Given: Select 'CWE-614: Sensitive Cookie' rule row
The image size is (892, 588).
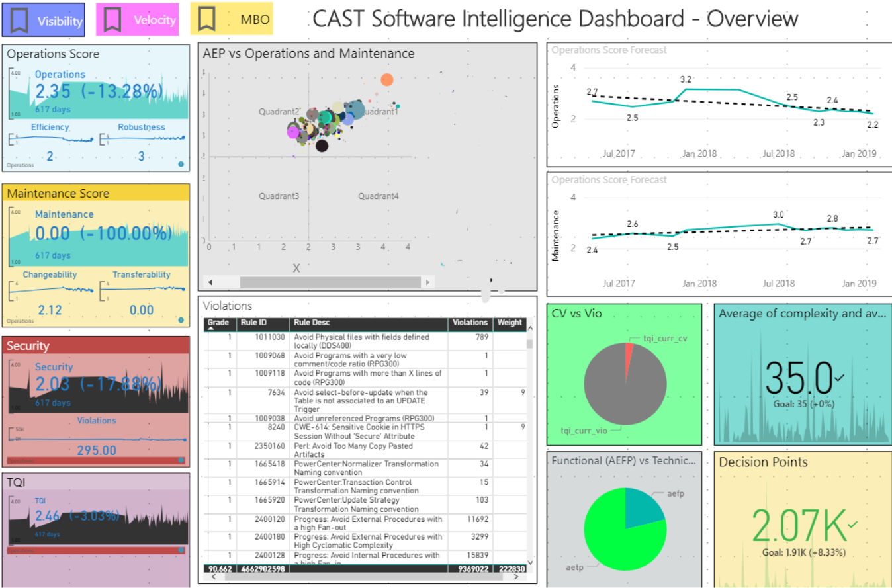Looking at the screenshot, I should [x=366, y=431].
